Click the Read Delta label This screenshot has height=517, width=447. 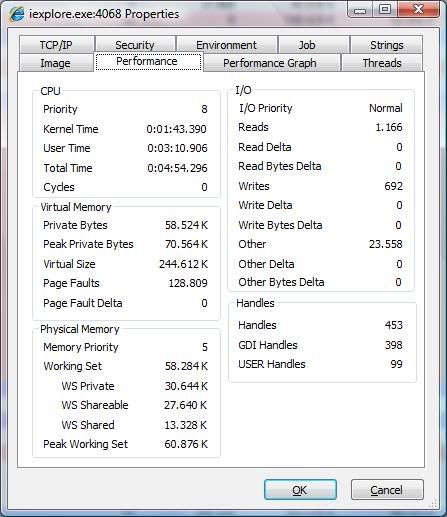pyautogui.click(x=265, y=147)
